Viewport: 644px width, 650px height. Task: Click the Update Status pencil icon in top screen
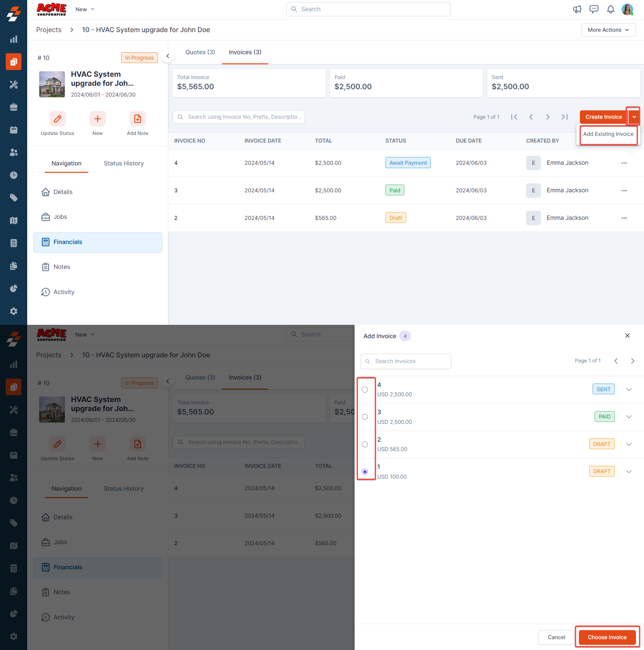[x=57, y=119]
